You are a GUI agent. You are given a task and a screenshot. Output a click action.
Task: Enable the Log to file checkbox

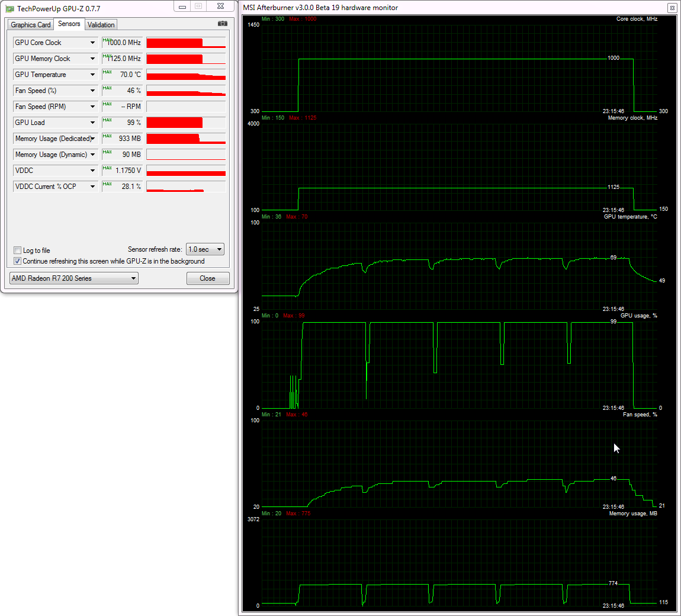click(17, 250)
